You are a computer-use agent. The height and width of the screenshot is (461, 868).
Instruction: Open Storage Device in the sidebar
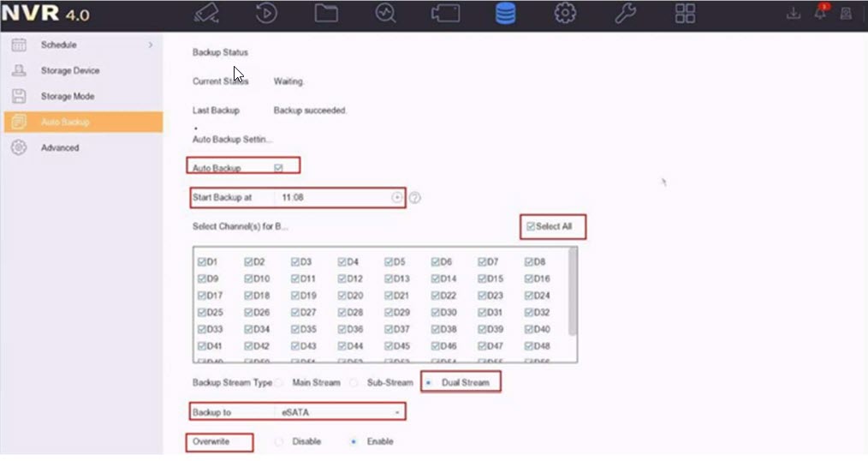70,70
